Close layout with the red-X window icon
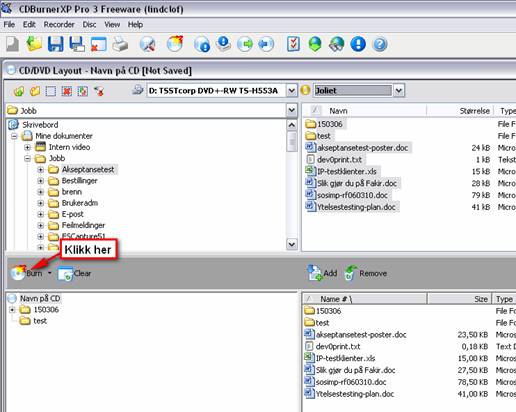 click(x=98, y=44)
